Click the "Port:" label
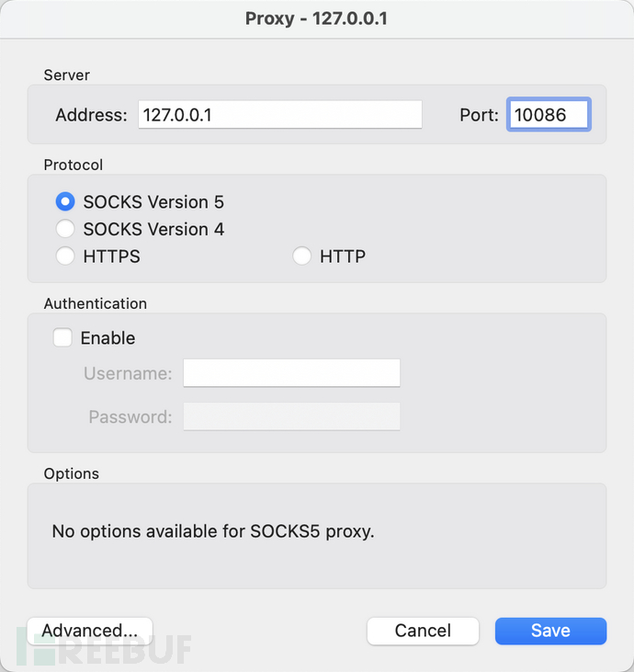This screenshot has width=634, height=672. (479, 115)
